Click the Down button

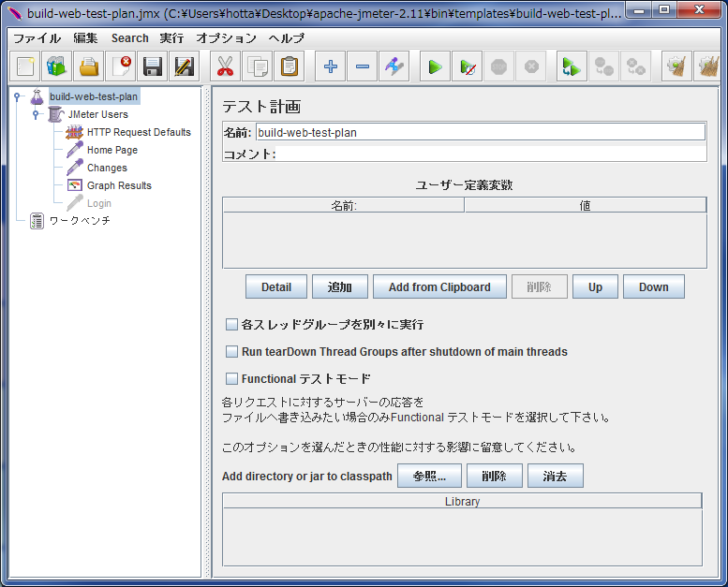pyautogui.click(x=654, y=286)
